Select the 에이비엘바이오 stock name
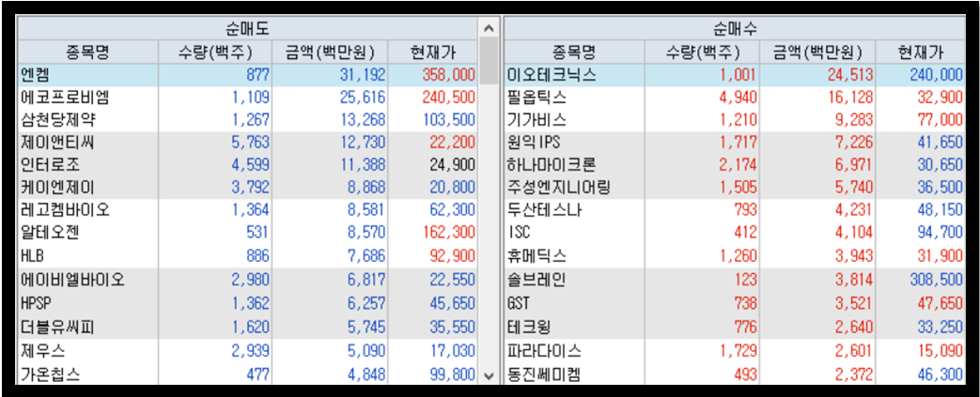The height and width of the screenshot is (397, 980). [x=72, y=281]
